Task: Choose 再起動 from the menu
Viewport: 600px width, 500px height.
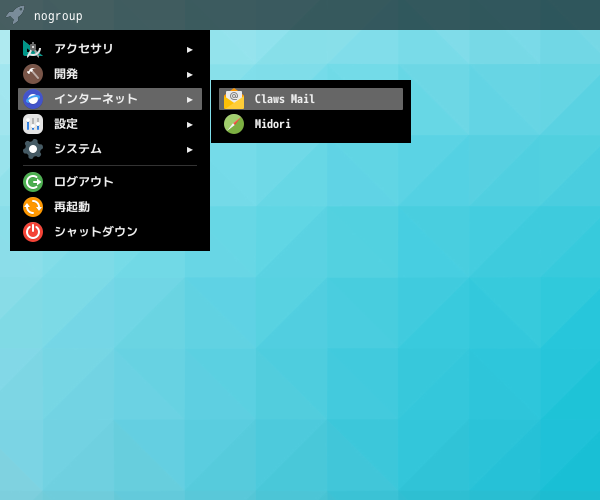Action: 110,207
